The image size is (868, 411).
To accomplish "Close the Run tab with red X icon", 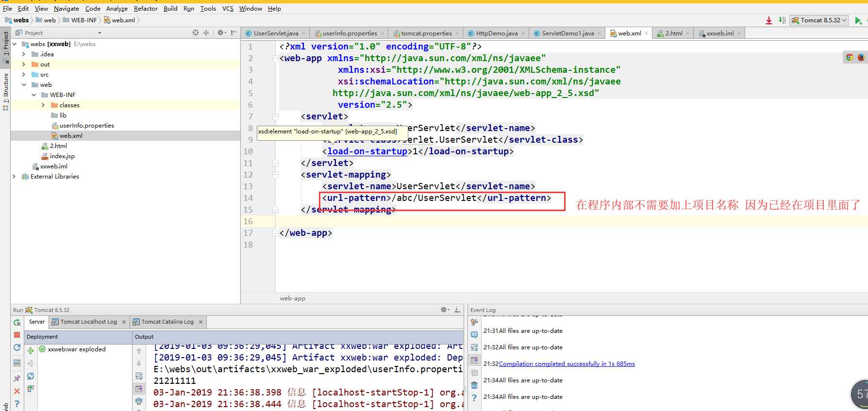I will click(x=17, y=391).
